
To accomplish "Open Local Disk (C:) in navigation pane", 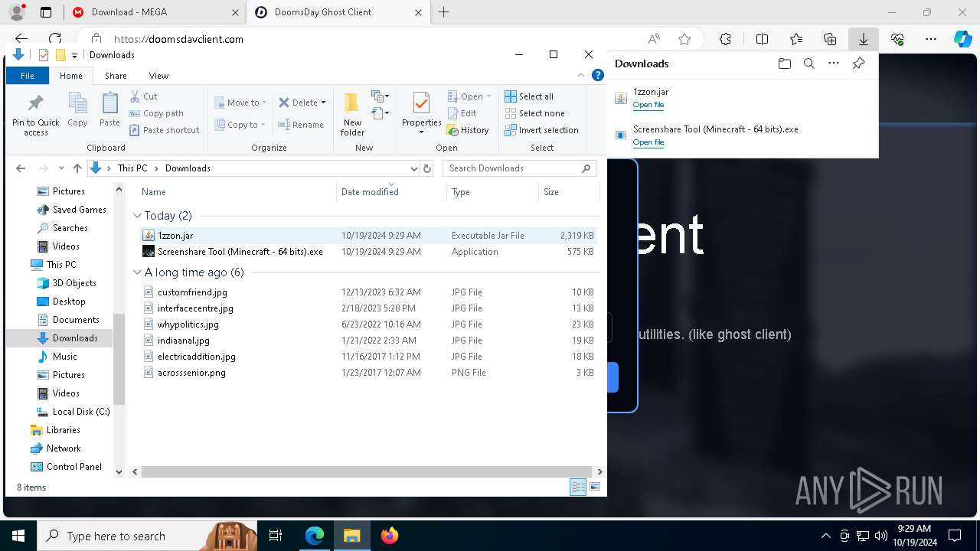I will click(81, 412).
